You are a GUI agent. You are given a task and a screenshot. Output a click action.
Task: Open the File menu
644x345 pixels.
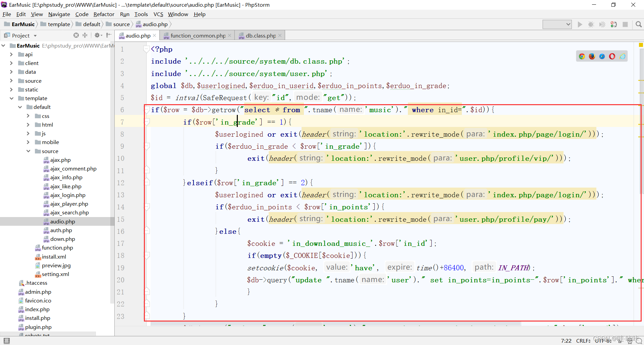pos(7,14)
